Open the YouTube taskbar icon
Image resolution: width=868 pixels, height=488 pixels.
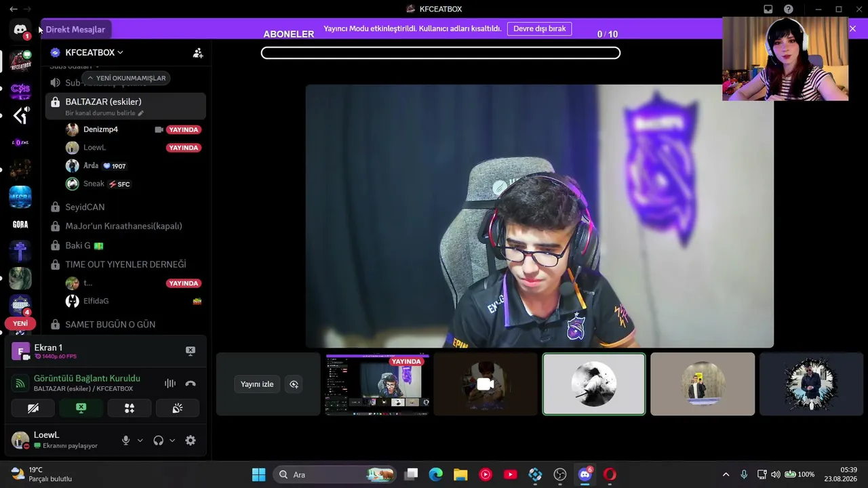511,474
